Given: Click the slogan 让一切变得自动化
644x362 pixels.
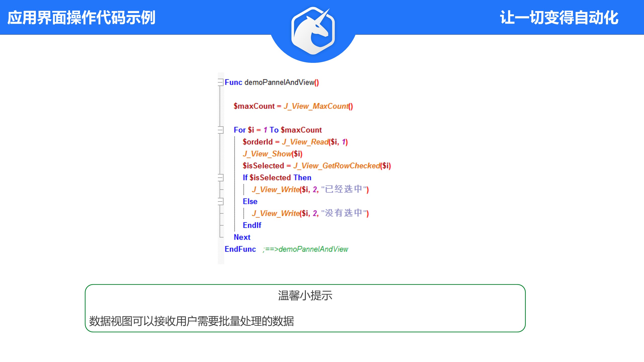Looking at the screenshot, I should (559, 18).
